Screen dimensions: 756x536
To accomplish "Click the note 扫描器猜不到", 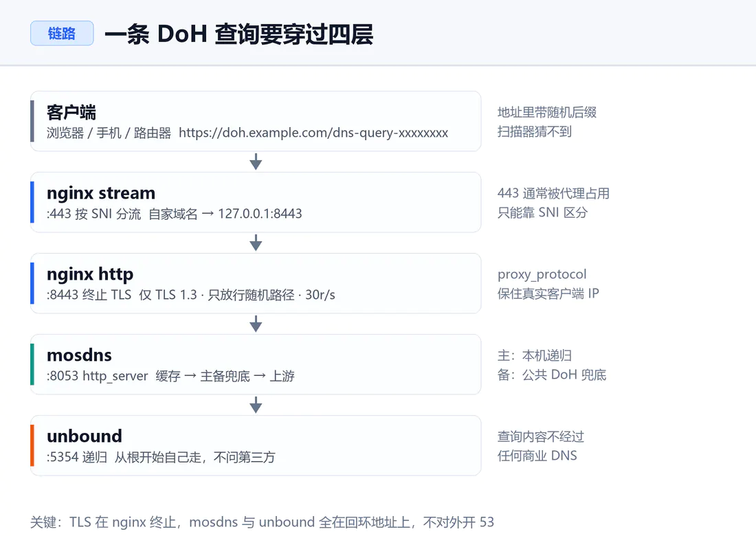I will [535, 131].
